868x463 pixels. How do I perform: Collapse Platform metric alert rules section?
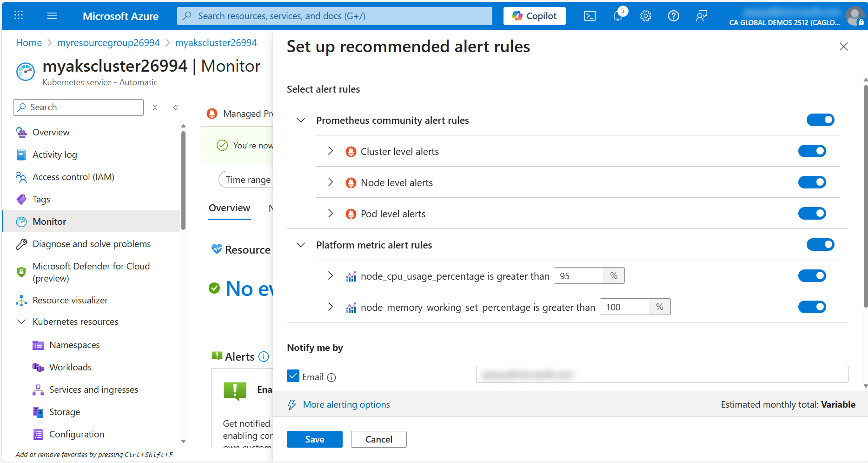[x=300, y=244]
